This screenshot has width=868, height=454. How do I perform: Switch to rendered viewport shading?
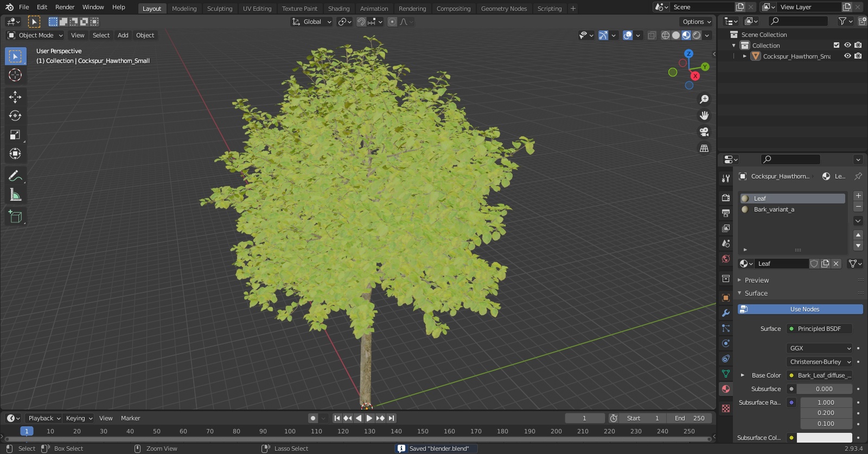coord(697,35)
